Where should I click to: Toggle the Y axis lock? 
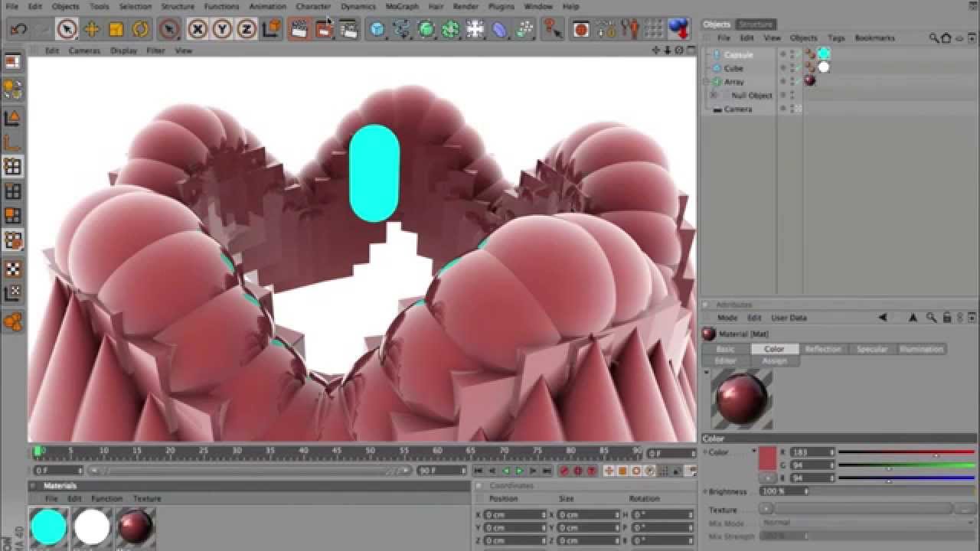222,30
